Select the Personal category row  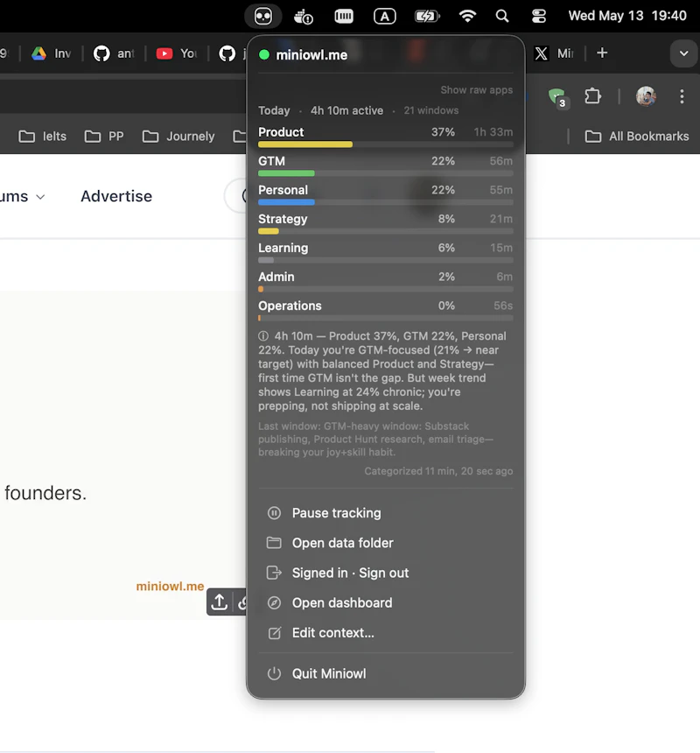[385, 194]
